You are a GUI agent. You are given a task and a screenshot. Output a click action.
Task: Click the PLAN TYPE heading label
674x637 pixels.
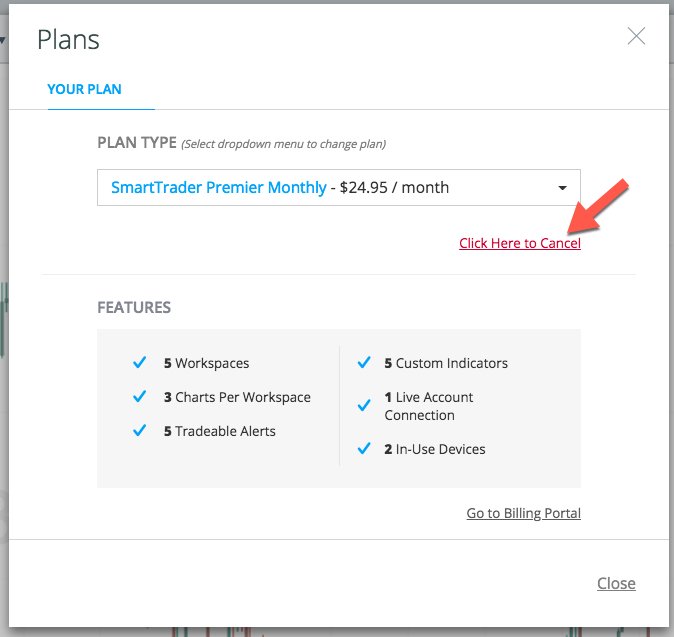[137, 143]
